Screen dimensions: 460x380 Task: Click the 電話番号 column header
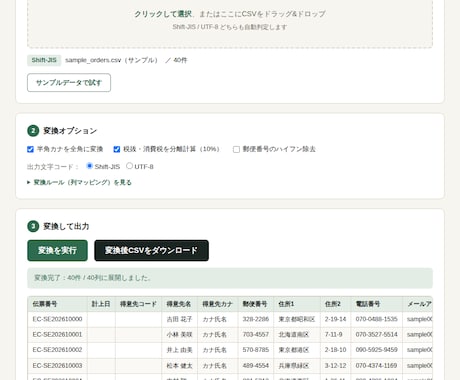(377, 304)
